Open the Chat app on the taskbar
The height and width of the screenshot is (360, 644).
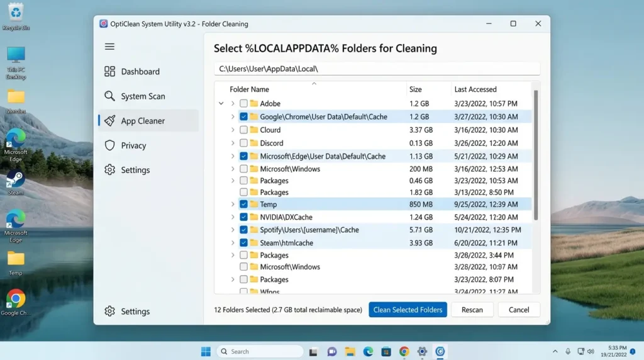click(332, 352)
